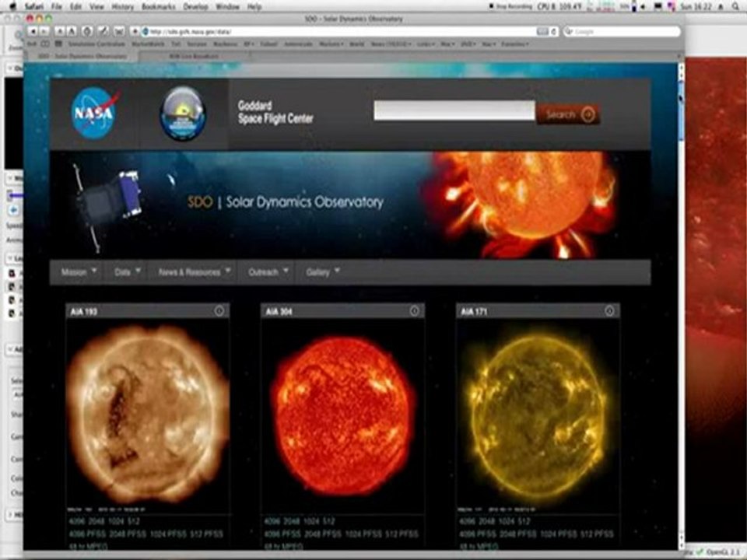Screen dimensions: 747x560
Task: Open Spotlight search in the menu bar
Action: point(737,6)
